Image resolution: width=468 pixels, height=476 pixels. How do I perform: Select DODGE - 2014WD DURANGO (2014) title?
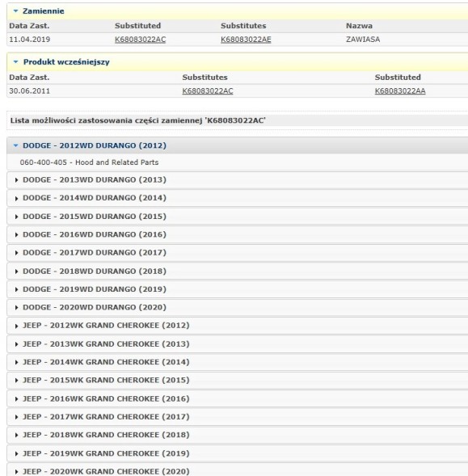point(95,198)
